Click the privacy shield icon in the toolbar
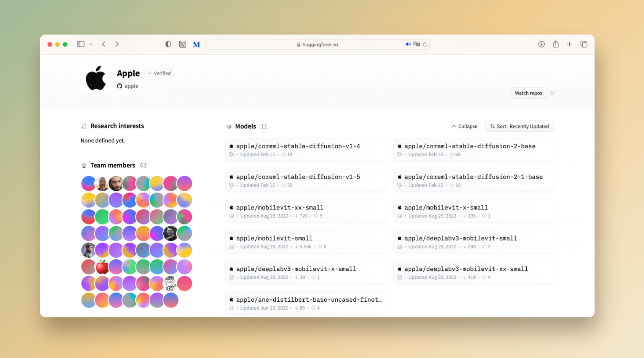 point(168,44)
